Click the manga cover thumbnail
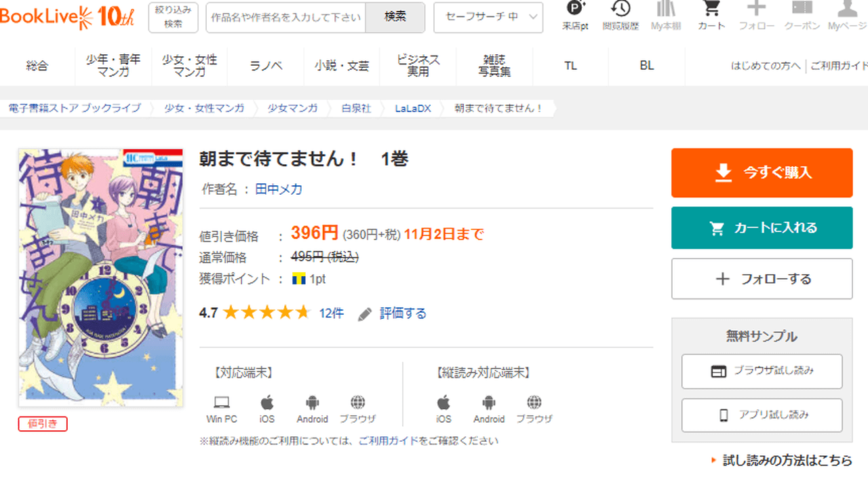 pos(100,278)
